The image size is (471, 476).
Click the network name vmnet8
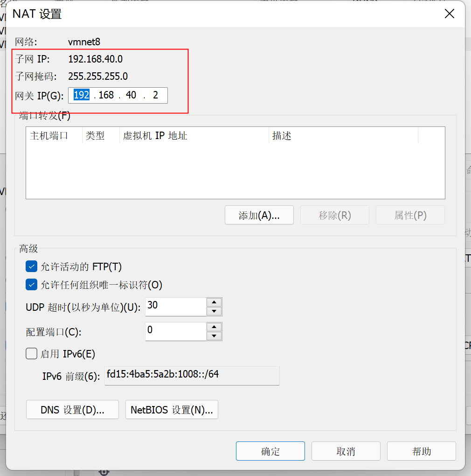pyautogui.click(x=84, y=42)
